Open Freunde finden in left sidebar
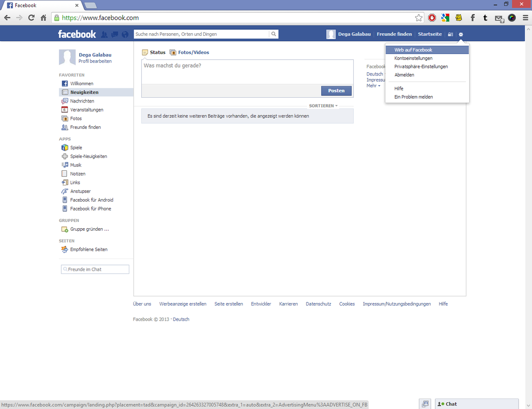 click(85, 127)
